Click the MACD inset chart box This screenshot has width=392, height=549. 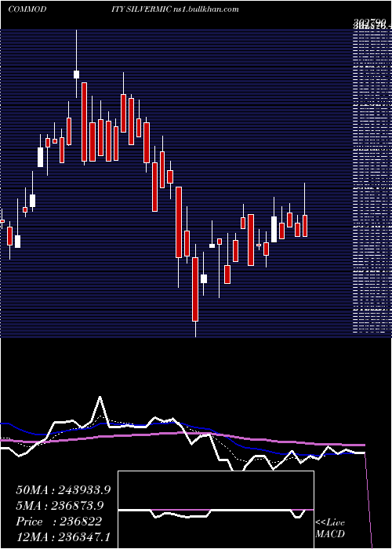pos(216,510)
